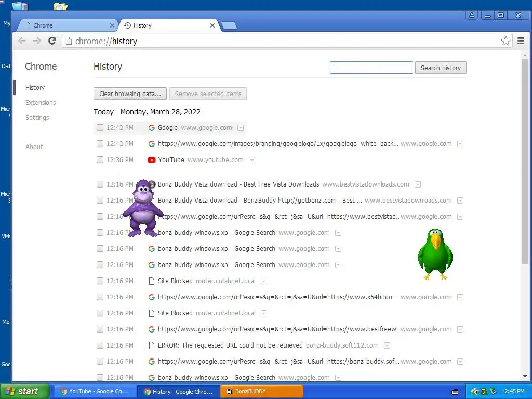The height and width of the screenshot is (399, 532).
Task: Focus the search history text field
Action: tap(371, 68)
